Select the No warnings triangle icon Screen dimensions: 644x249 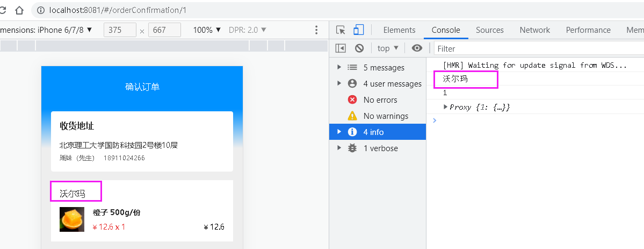(352, 116)
